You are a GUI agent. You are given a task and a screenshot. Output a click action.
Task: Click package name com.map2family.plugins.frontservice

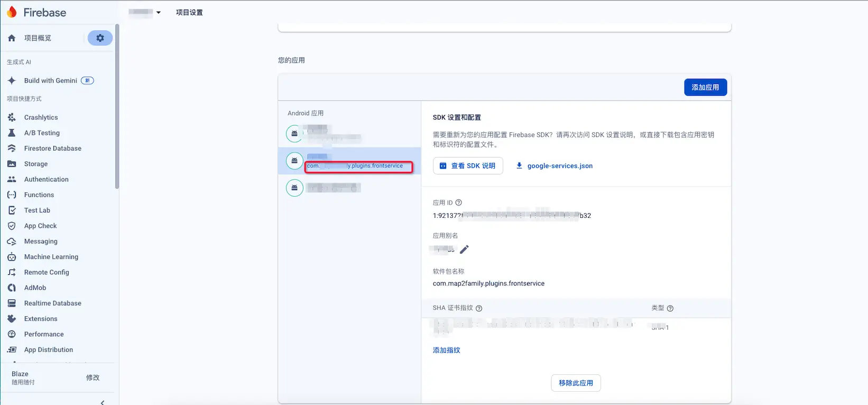click(488, 283)
